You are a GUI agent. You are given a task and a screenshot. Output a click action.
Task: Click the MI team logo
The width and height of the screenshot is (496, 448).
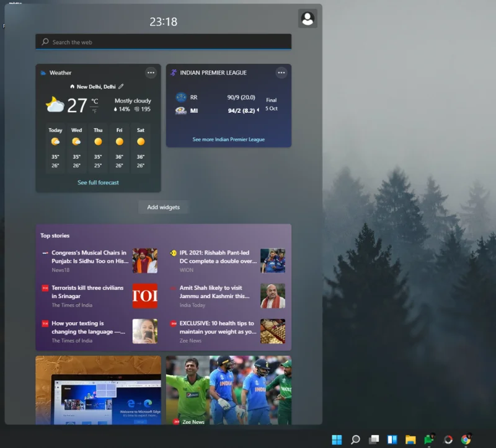pos(180,110)
